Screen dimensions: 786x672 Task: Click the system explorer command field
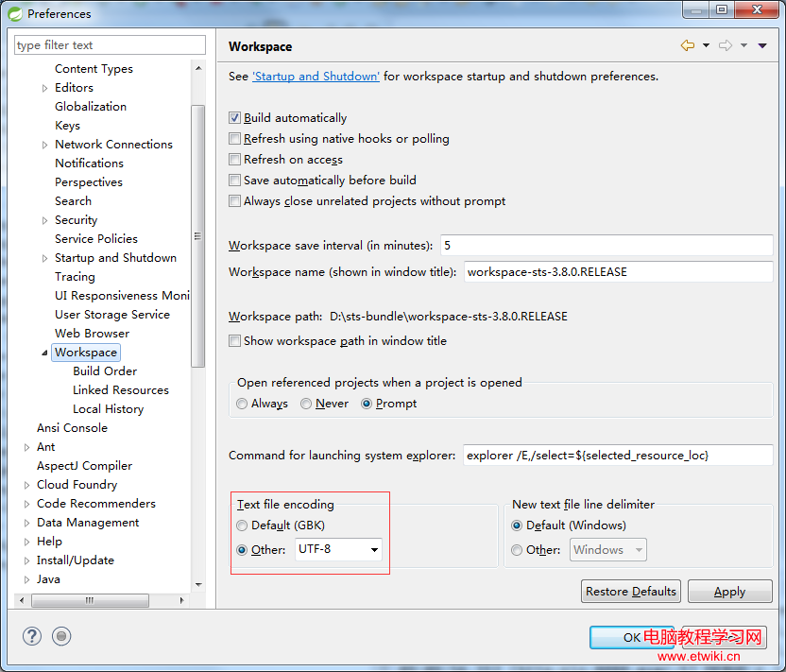point(618,456)
